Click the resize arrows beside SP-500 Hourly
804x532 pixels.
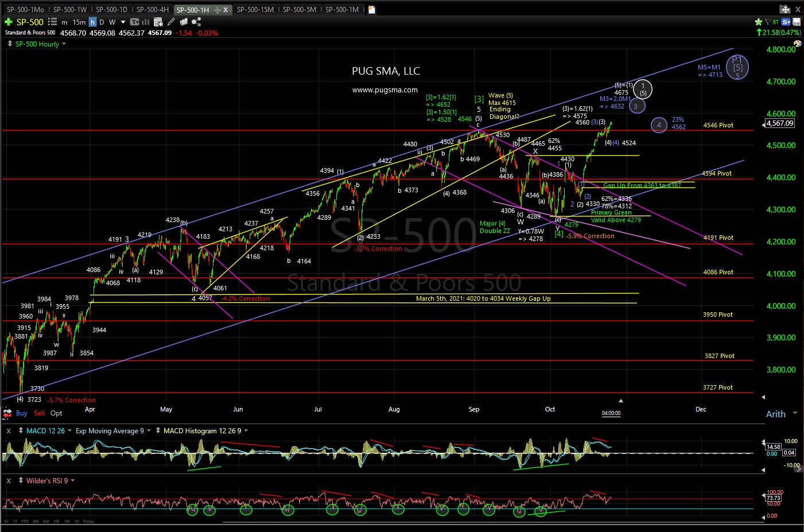[x=10, y=44]
